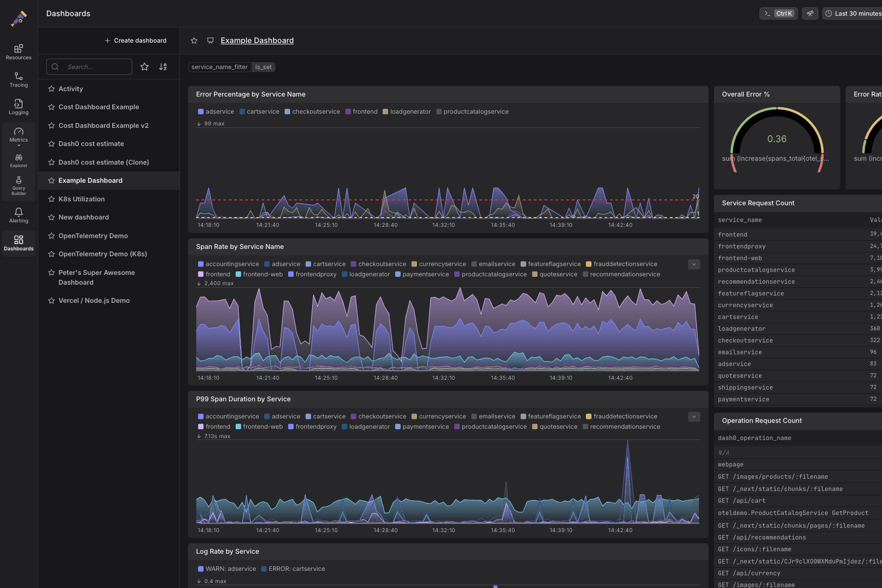Select OpenTelemetry Demo dashboard from list
The width and height of the screenshot is (882, 588).
93,236
